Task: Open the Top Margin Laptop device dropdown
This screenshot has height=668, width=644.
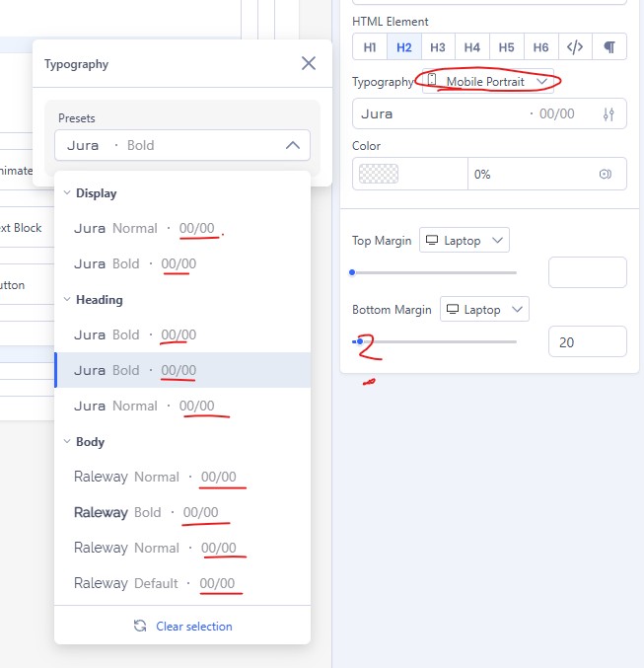Action: point(464,240)
